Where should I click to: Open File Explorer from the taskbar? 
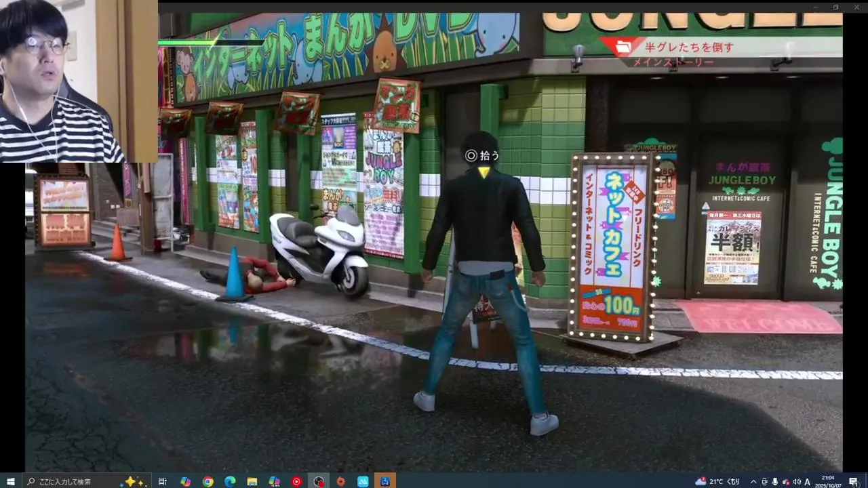point(252,481)
